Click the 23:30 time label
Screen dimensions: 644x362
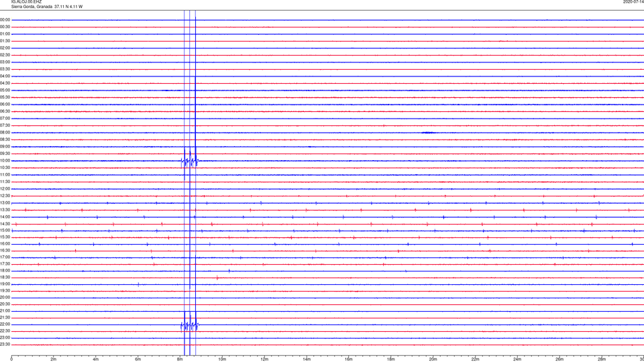tap(5, 345)
